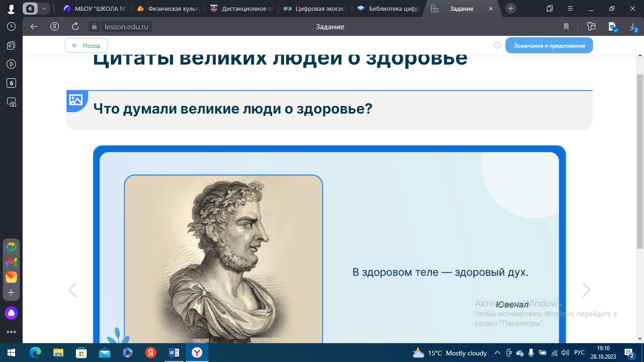Bookmark this page using bookmark icon
Viewport: 644px width, 362px height.
coord(566,26)
